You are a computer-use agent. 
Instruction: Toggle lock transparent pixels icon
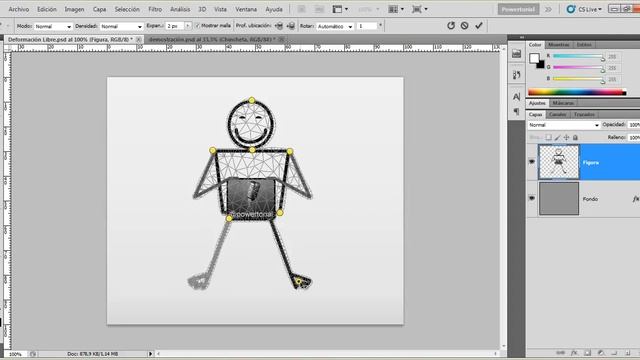tap(549, 138)
